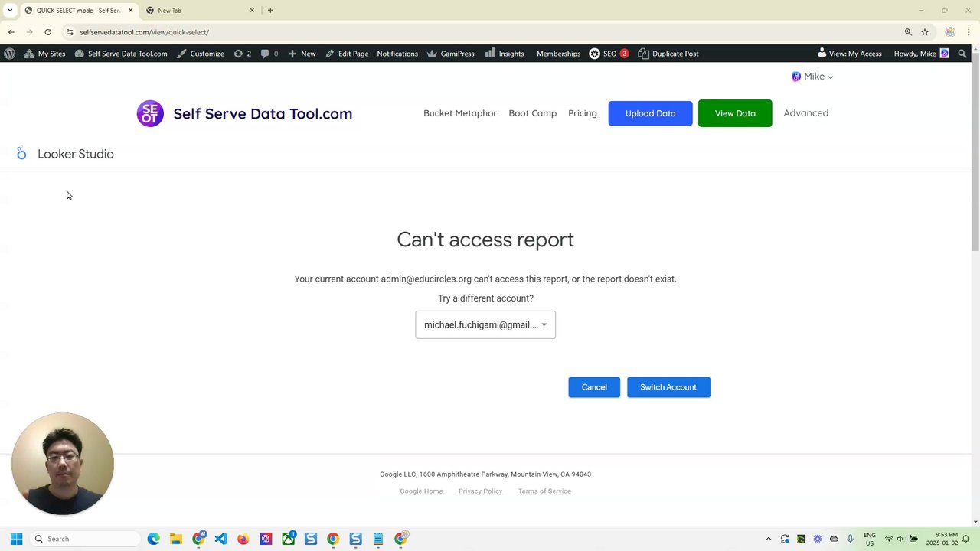The image size is (980, 551).
Task: Open Self Serve Data Tool.com admin bar item
Action: point(121,54)
